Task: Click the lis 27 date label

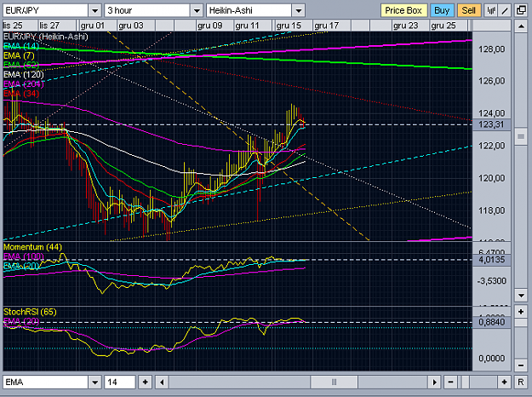Action: click(49, 26)
